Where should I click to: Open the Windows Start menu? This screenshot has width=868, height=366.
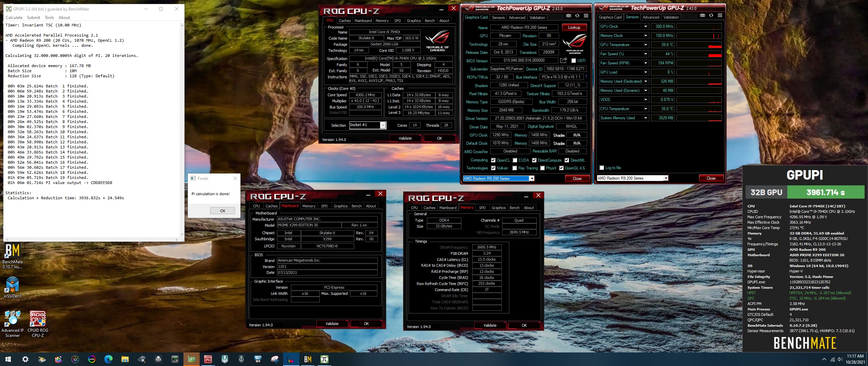click(x=8, y=359)
